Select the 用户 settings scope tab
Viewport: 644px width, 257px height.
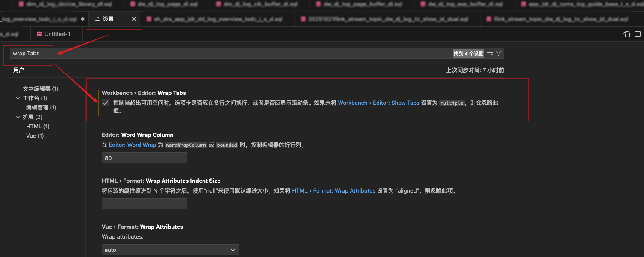click(18, 70)
